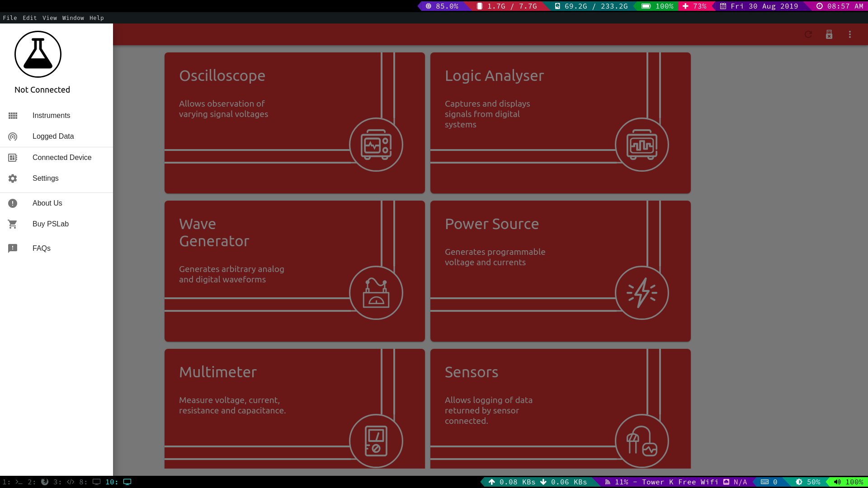Click the PSLab flask logo

(x=38, y=54)
